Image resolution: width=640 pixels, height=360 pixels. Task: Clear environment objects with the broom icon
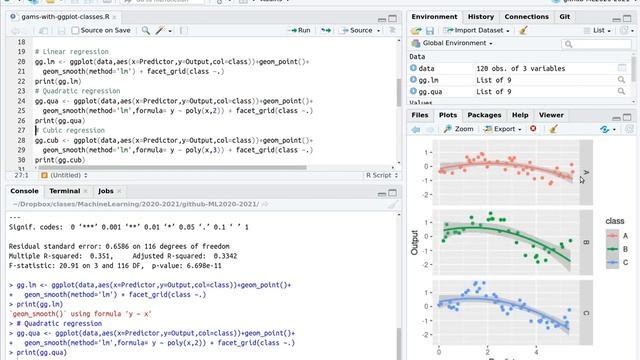pos(523,30)
